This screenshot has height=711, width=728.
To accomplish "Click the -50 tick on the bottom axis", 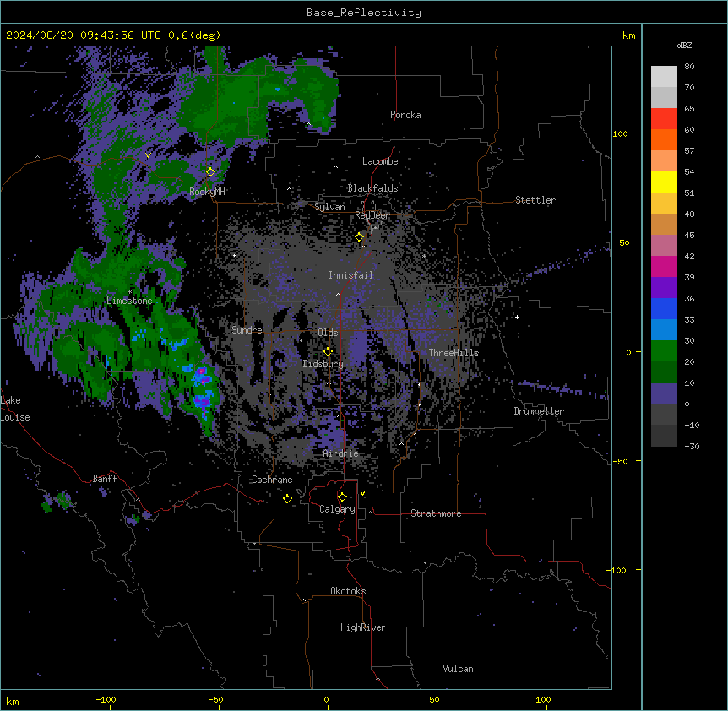I will pyautogui.click(x=215, y=699).
